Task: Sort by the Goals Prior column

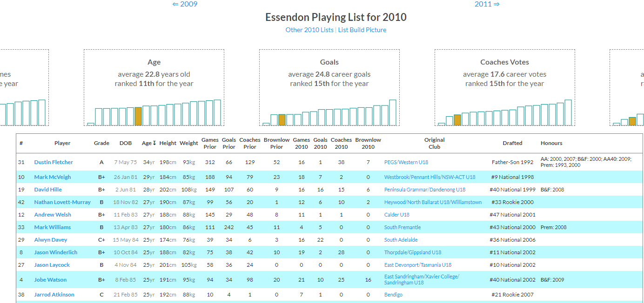Action: [229, 143]
